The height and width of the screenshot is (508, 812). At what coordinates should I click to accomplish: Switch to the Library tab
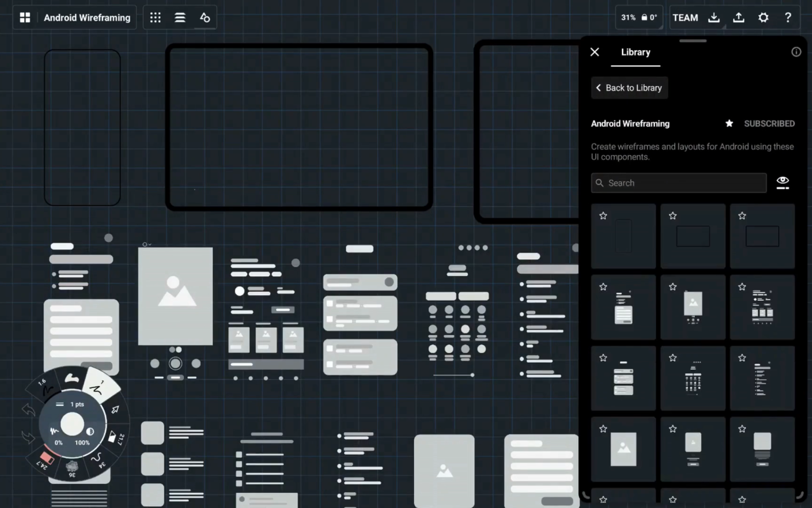(635, 52)
